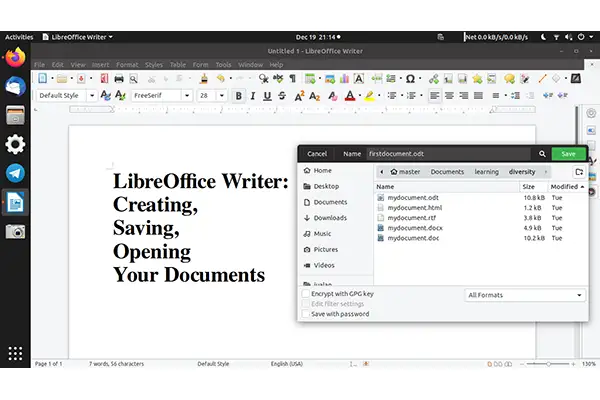Click the Align Right icon
This screenshot has height=400, width=600.
(464, 96)
